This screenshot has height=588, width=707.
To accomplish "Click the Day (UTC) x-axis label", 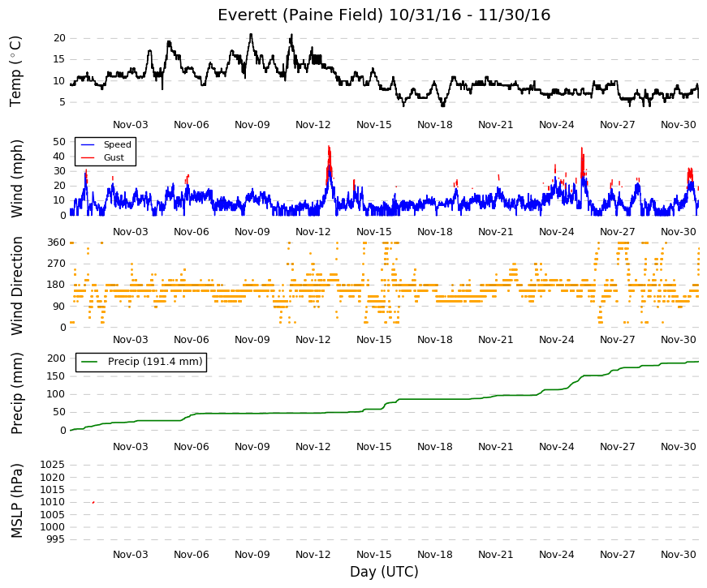I will tap(384, 572).
